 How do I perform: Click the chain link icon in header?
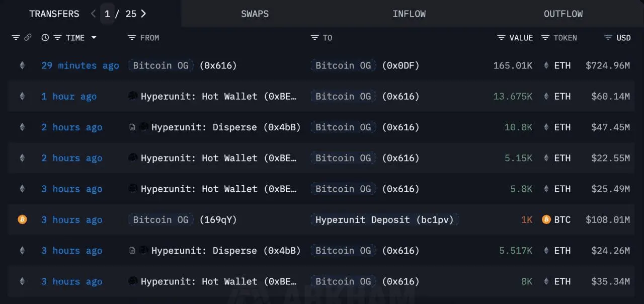(28, 38)
